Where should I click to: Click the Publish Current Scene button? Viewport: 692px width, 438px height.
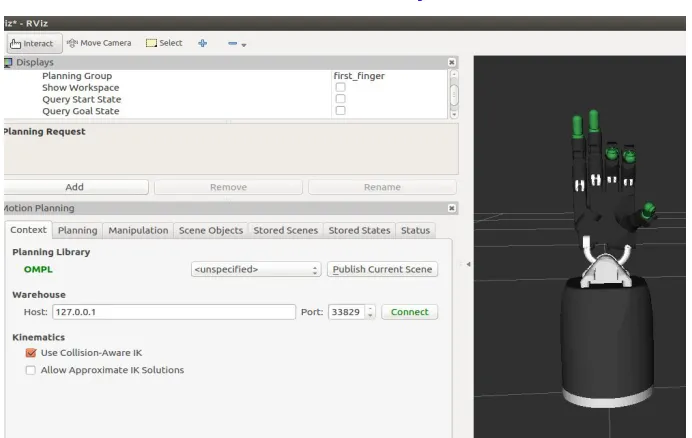point(382,269)
